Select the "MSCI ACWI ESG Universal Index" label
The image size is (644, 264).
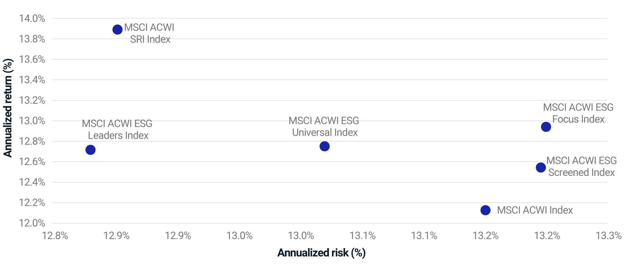[324, 126]
